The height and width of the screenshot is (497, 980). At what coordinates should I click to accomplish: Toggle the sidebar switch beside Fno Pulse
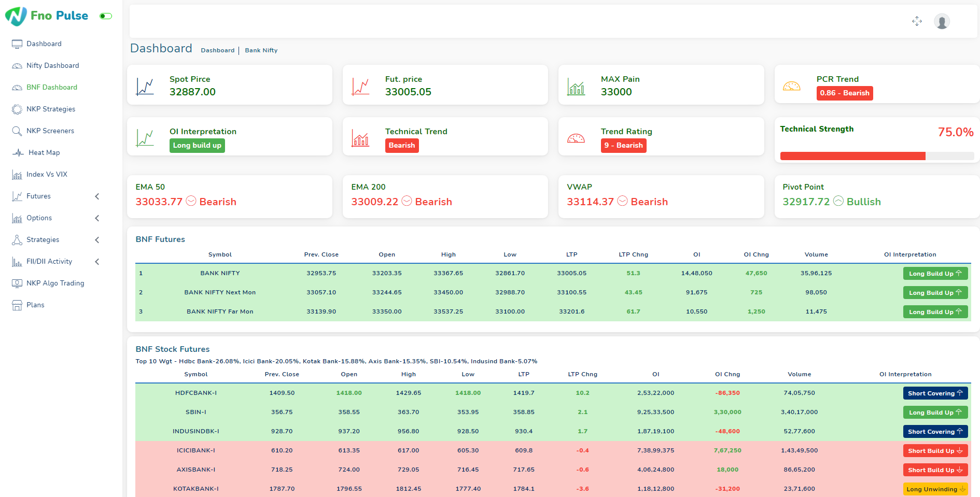[x=106, y=16]
